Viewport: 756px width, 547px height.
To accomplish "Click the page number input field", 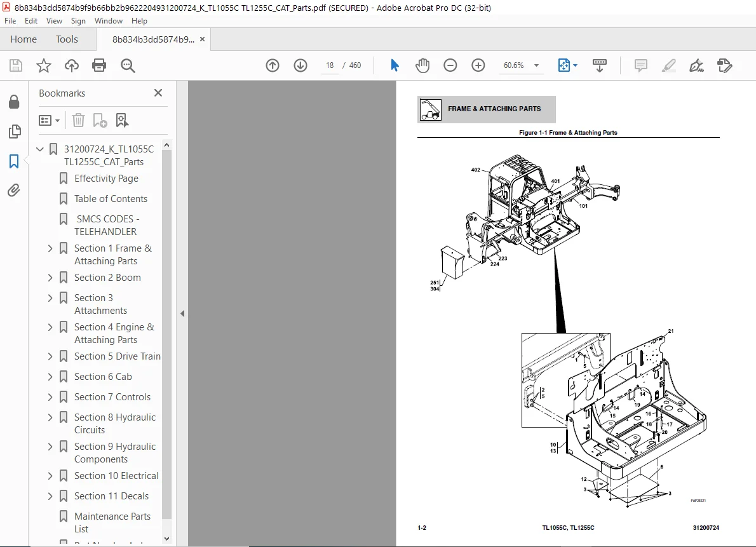I will [330, 65].
